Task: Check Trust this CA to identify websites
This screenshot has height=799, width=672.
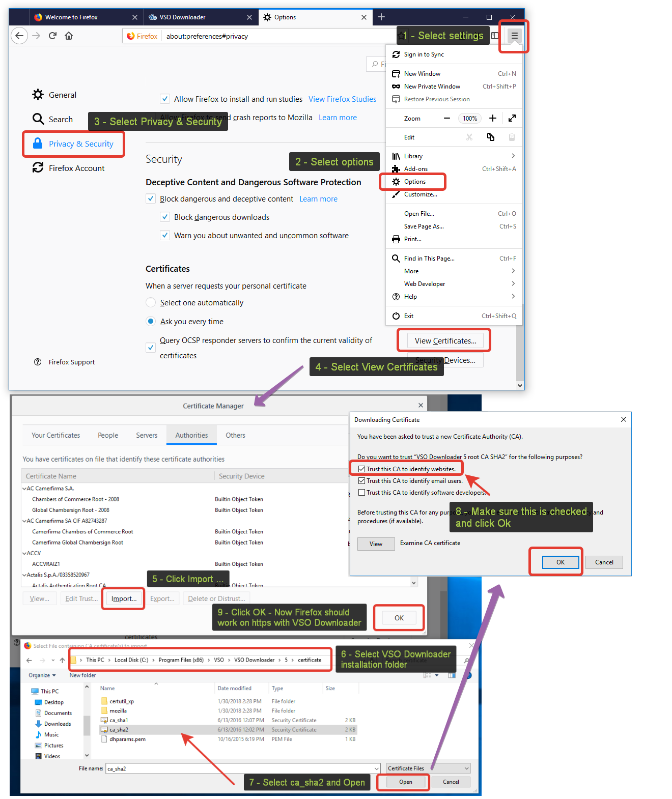Action: pos(362,469)
